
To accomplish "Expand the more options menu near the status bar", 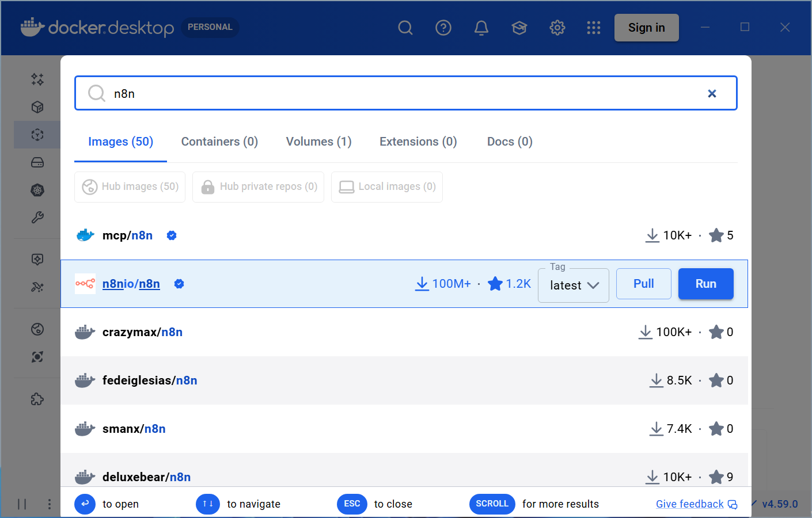I will point(50,504).
